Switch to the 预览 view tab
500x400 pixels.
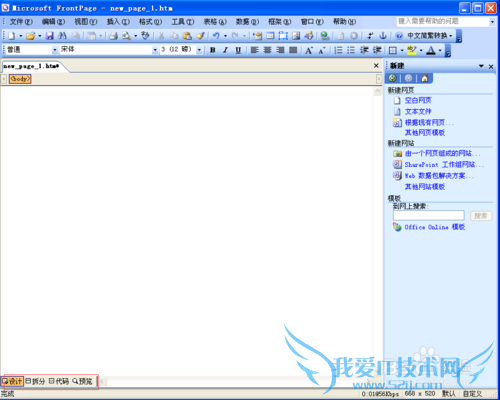coord(83,381)
